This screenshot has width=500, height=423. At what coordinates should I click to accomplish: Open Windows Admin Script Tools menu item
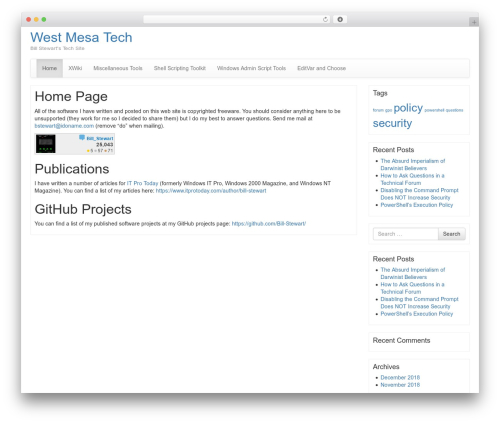pyautogui.click(x=251, y=68)
